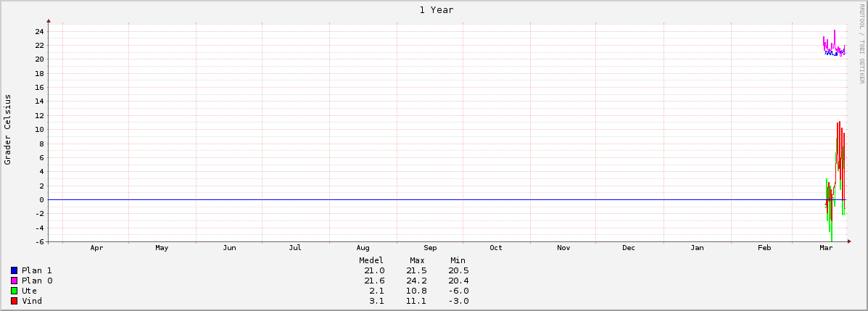Select the Mar label on the time axis
Image resolution: width=868 pixels, height=311 pixels.
825,248
